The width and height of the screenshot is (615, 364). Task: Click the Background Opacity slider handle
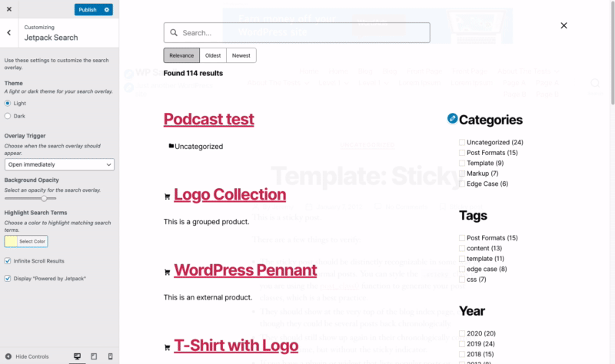(x=45, y=198)
